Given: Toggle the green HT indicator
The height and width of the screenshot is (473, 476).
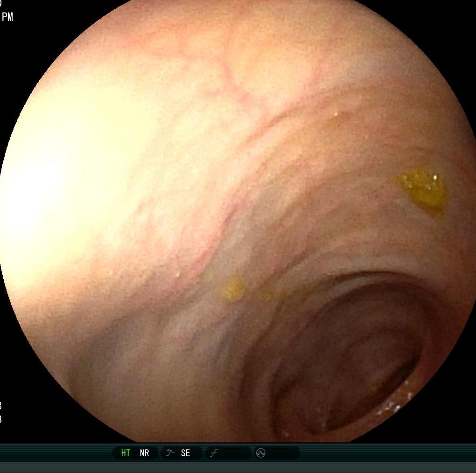Looking at the screenshot, I should coord(126,453).
